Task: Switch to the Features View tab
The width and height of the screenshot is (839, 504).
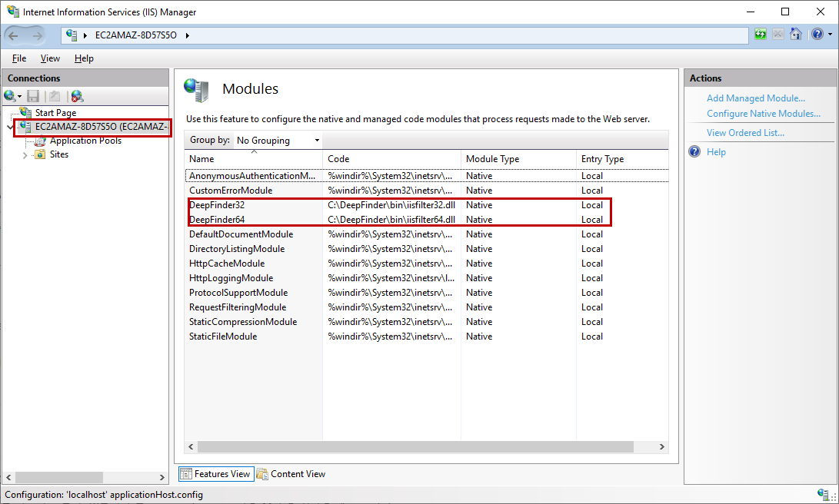Action: (x=216, y=474)
